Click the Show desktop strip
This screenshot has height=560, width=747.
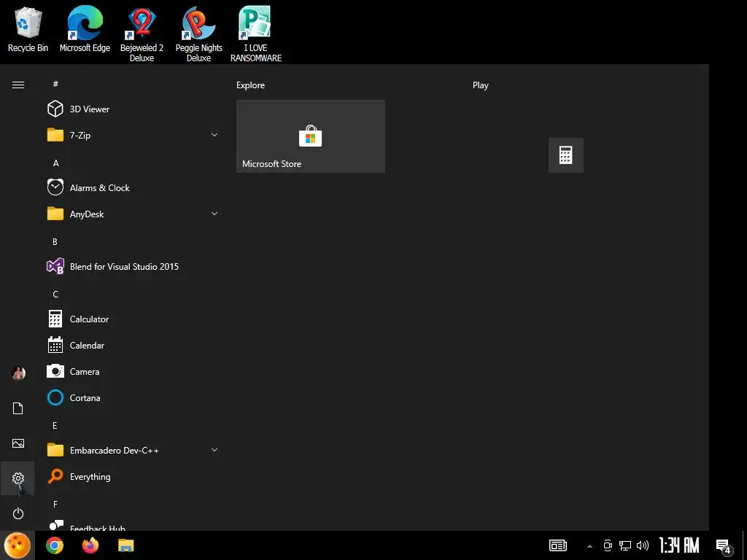pyautogui.click(x=745, y=545)
